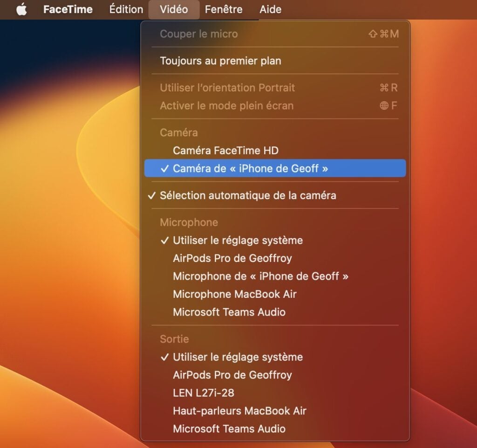The image size is (477, 448).
Task: Select LEN L27i-28 as output
Action: pos(275,393)
